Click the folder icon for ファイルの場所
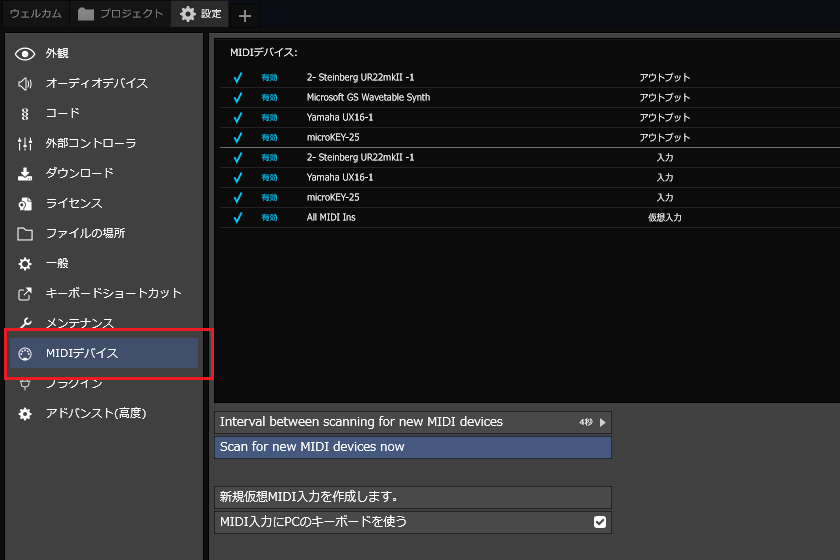840x560 pixels. coord(26,233)
